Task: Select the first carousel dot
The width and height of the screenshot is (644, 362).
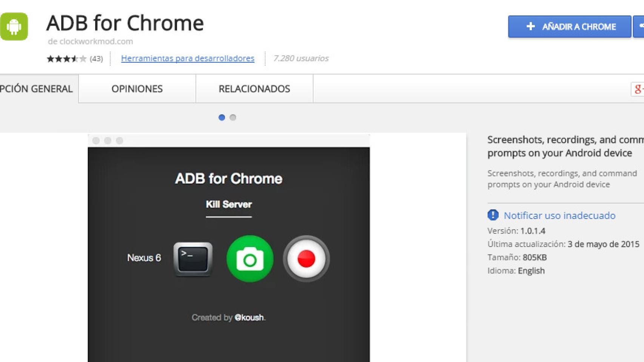Action: (x=222, y=117)
